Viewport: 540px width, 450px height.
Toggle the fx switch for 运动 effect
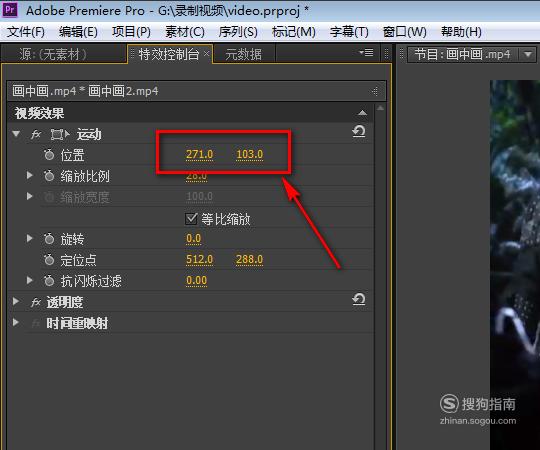pos(36,134)
